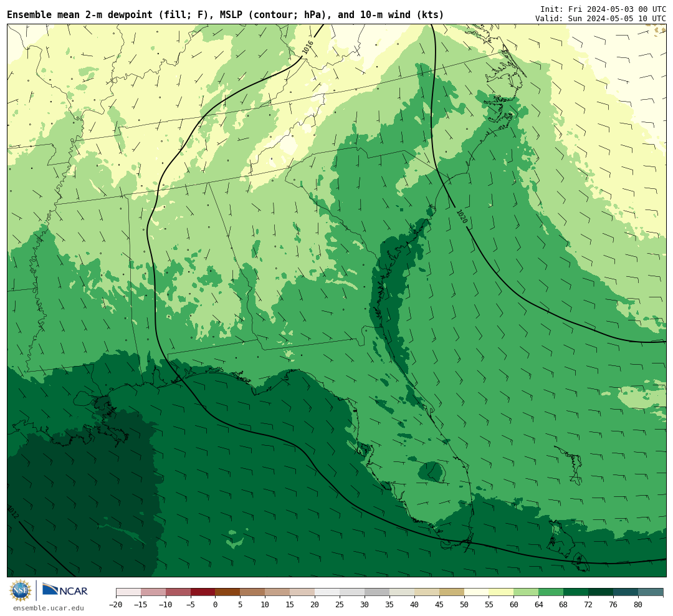Pick the teal swatch right of 80
Image resolution: width=673 pixels, height=616 pixels.
tap(651, 592)
